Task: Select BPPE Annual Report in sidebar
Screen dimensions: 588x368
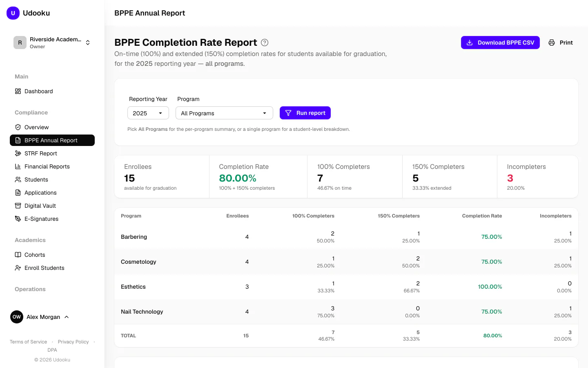Action: click(x=52, y=140)
